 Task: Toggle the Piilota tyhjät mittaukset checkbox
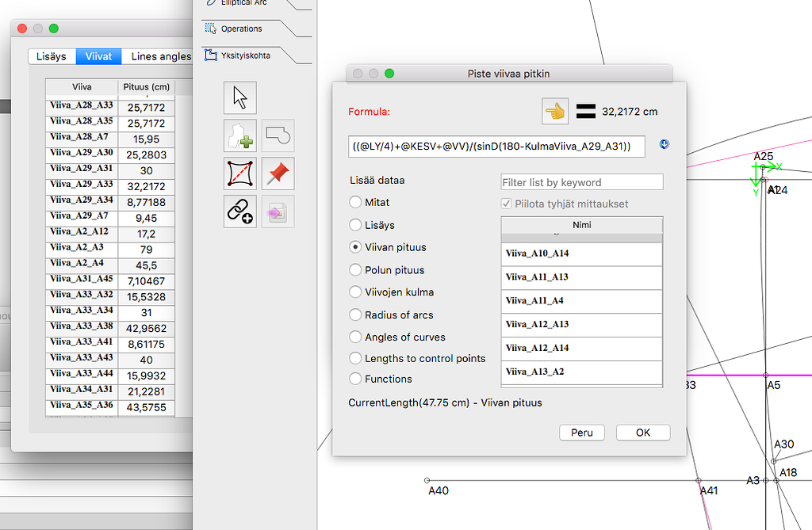click(506, 204)
